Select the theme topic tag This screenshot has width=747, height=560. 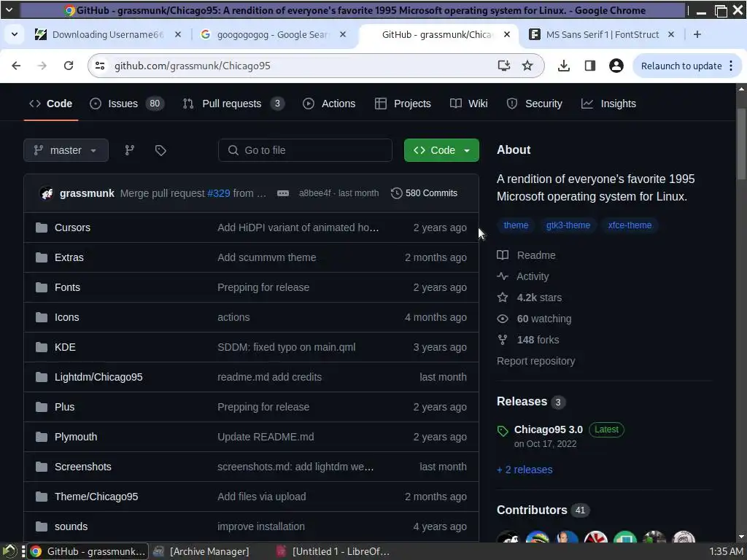pos(516,225)
